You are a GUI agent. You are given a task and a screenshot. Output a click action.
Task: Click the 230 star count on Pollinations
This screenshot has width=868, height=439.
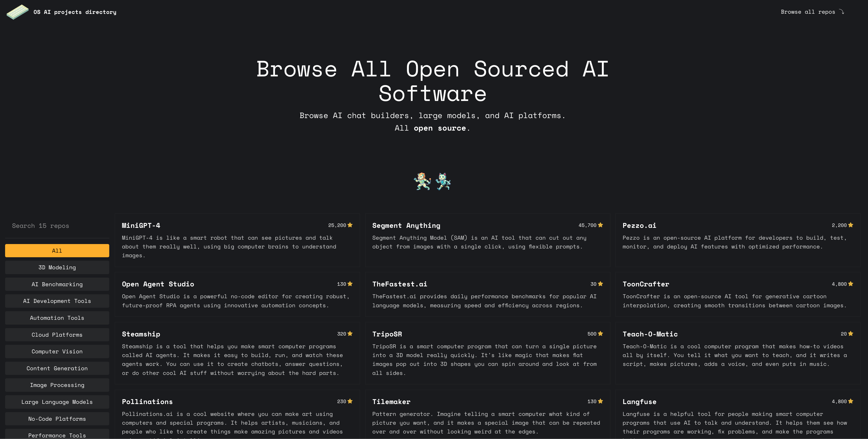click(341, 401)
